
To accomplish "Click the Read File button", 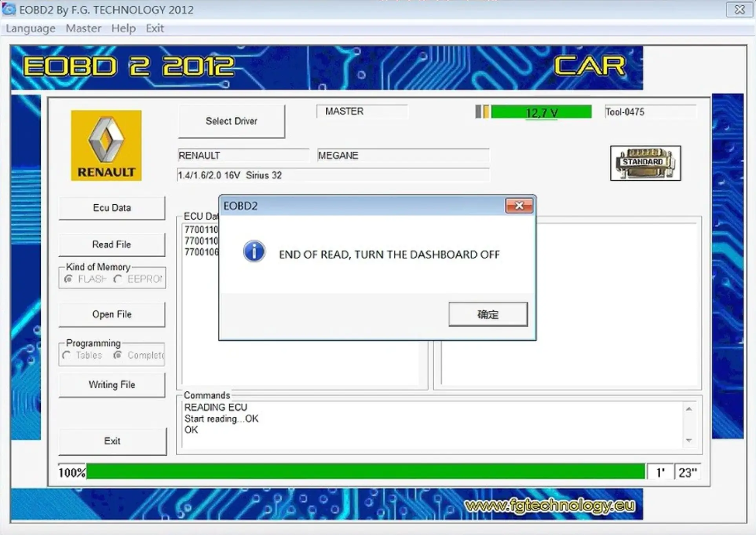I will click(112, 244).
